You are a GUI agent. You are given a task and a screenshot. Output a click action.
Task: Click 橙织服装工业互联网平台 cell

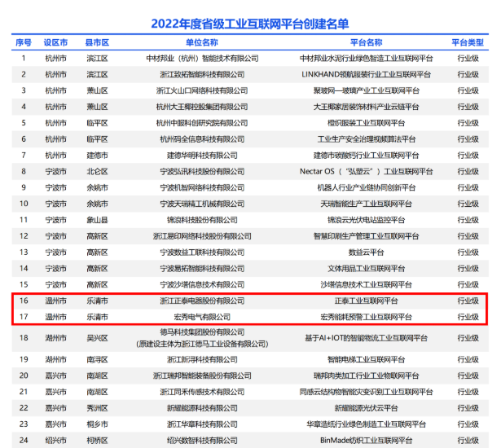366,123
